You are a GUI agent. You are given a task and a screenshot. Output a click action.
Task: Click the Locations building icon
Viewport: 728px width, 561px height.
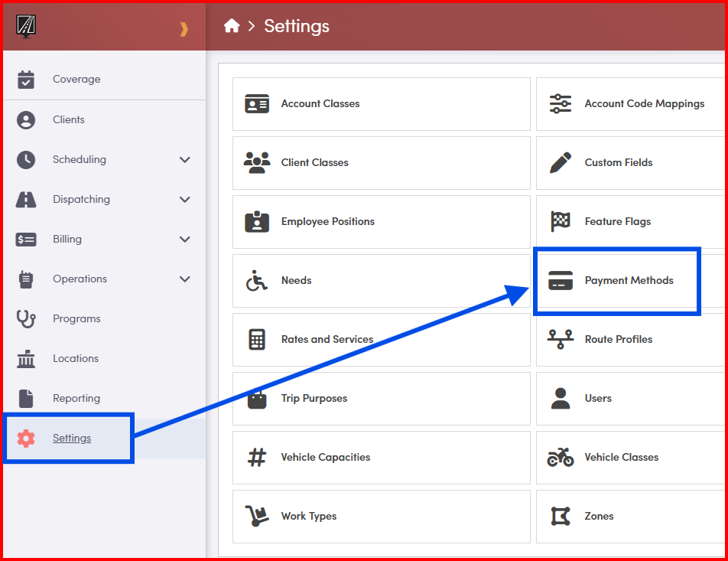[x=26, y=359]
